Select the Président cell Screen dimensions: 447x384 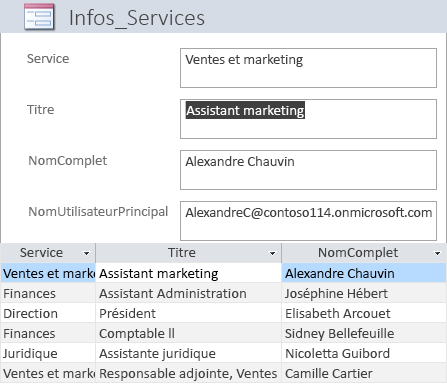189,313
